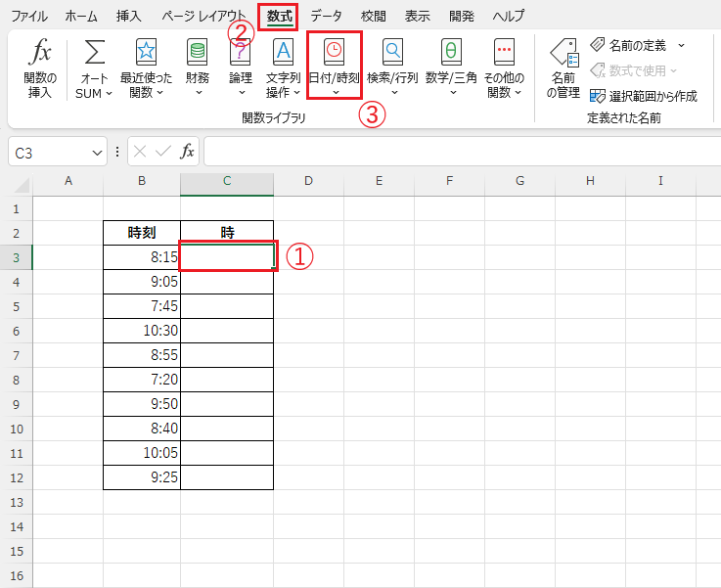Viewport: 721px width, 588px height.
Task: Click inside the formula bar input
Action: [x=462, y=152]
